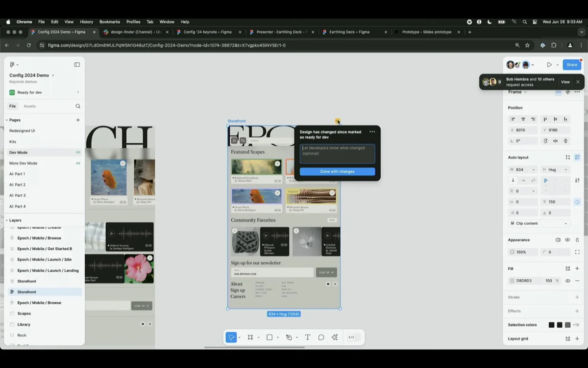
Task: View access requests from Bob Hembra
Action: coord(565,82)
